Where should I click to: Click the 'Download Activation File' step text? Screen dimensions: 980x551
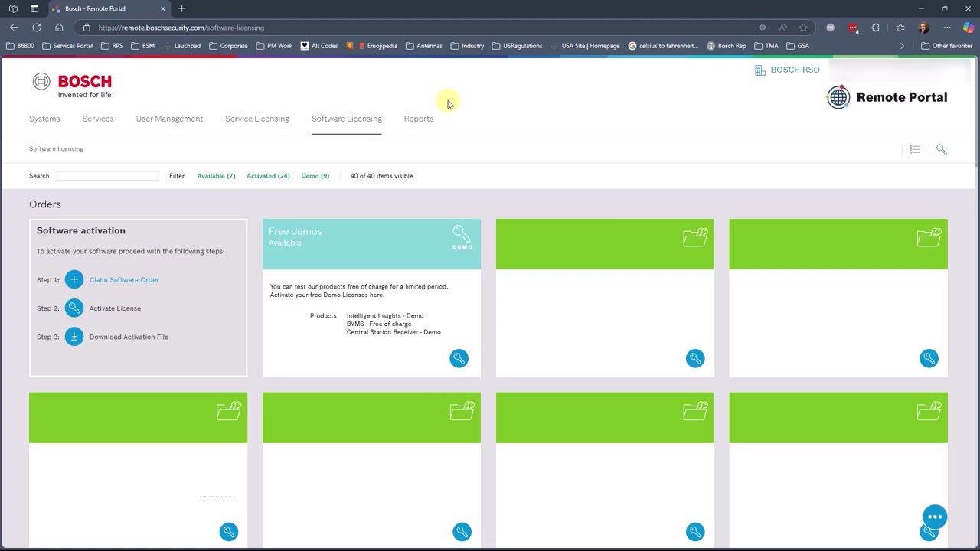pyautogui.click(x=129, y=337)
